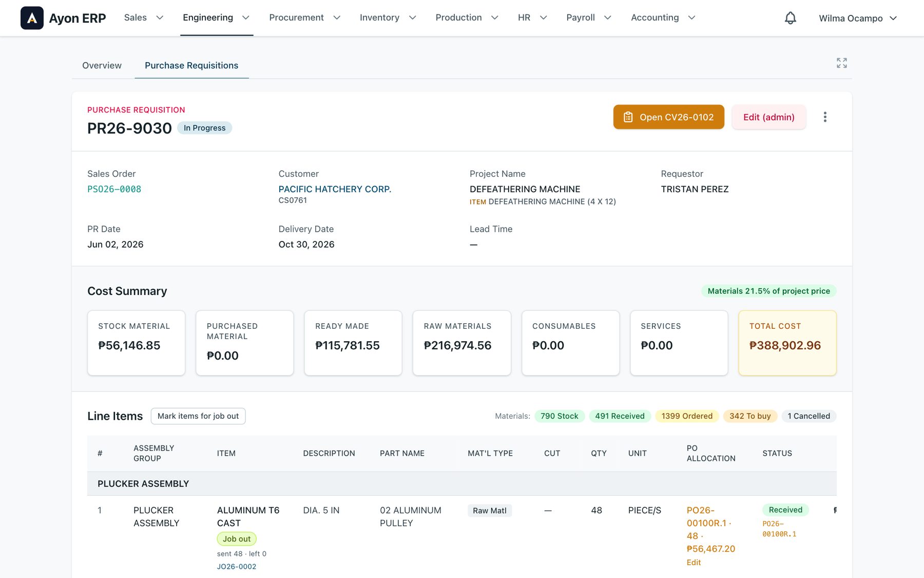
Task: Click the Edit (admin) button
Action: pos(769,117)
